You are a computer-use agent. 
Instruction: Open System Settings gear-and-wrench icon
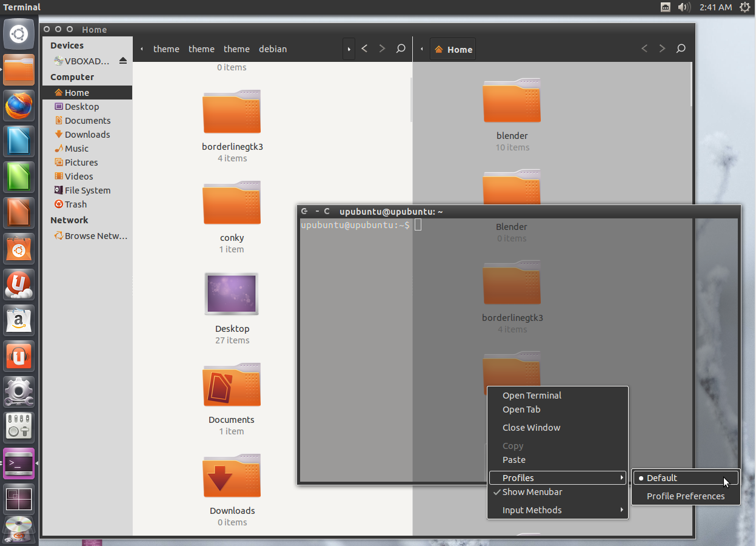pos(19,392)
